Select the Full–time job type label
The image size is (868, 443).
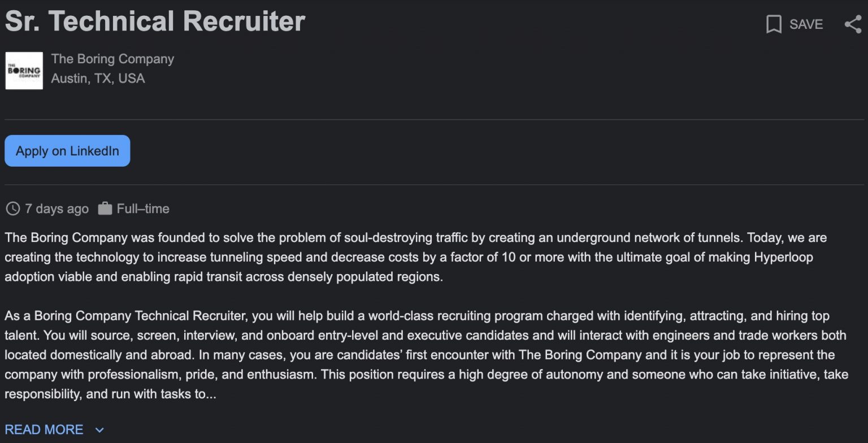[143, 209]
